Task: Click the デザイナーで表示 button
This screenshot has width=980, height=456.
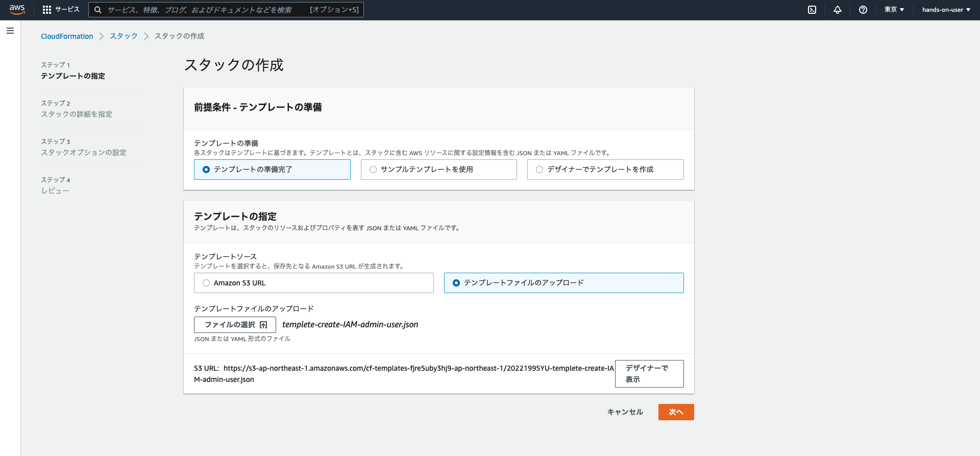Action: pos(649,374)
